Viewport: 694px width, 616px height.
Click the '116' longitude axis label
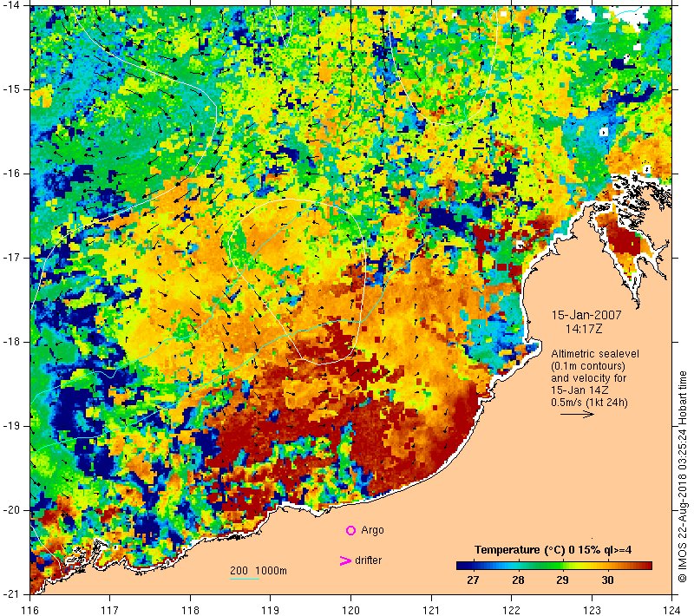pos(29,610)
